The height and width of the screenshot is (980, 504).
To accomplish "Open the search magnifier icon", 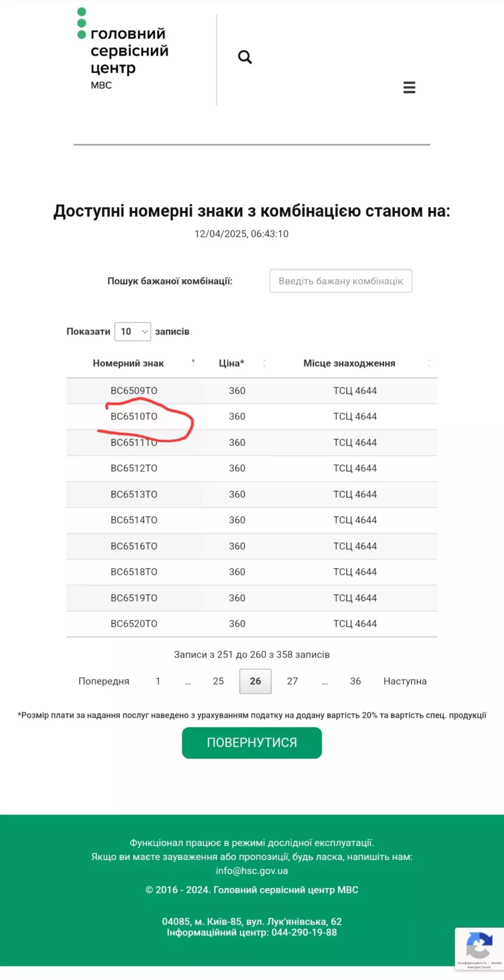I will coord(245,57).
